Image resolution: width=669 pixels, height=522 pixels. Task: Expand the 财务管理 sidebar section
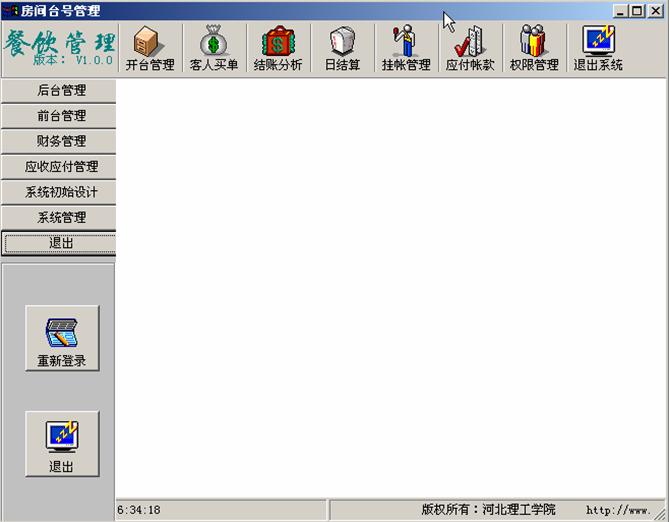click(60, 141)
